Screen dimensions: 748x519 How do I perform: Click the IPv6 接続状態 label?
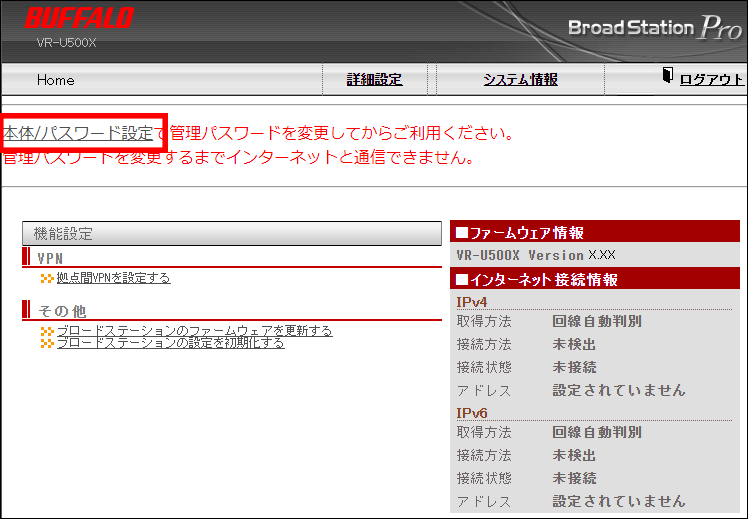point(484,478)
